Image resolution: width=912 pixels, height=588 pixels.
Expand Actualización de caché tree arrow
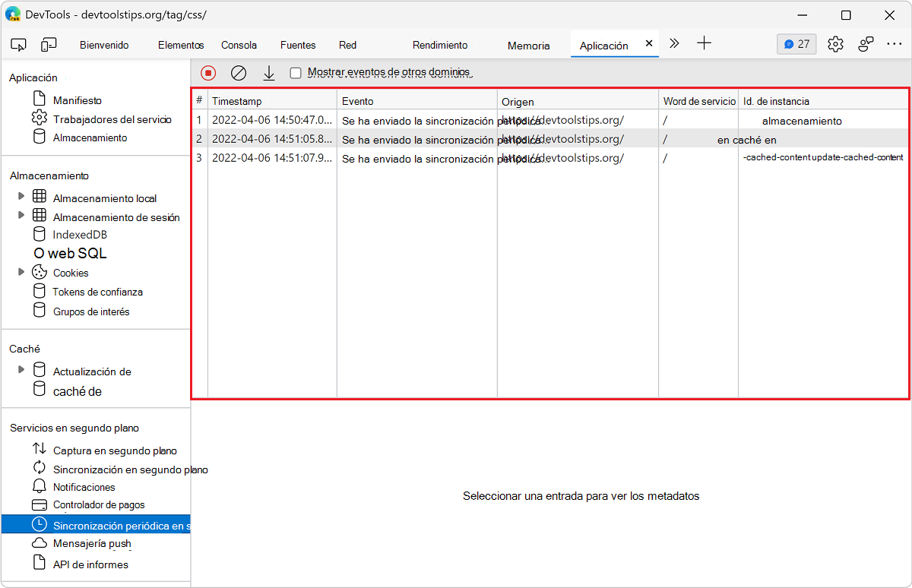(21, 371)
